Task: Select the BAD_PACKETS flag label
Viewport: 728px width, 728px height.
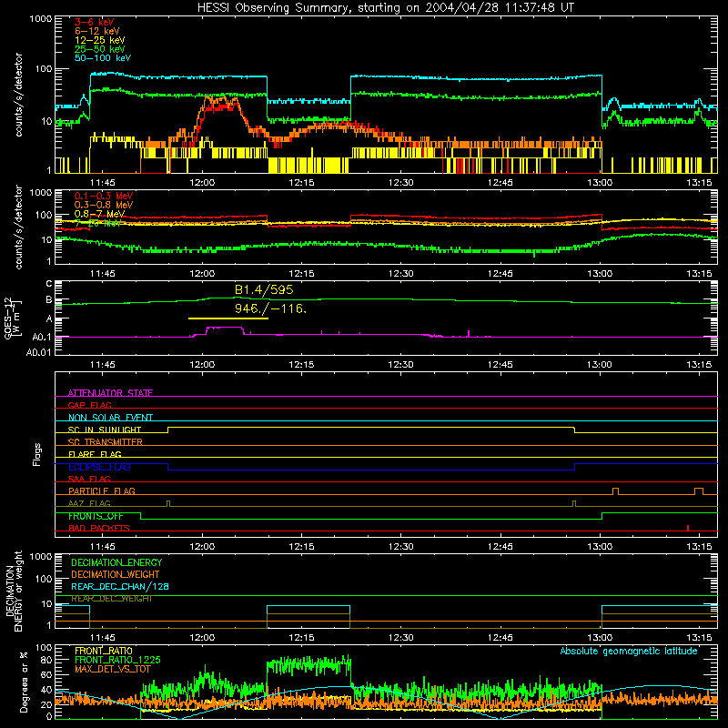Action: [x=99, y=528]
